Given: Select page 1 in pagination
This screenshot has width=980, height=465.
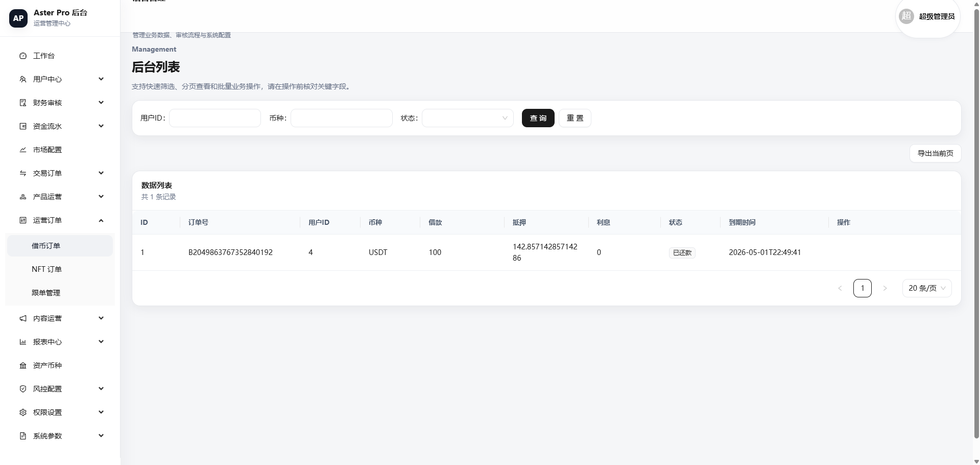Looking at the screenshot, I should pyautogui.click(x=862, y=288).
